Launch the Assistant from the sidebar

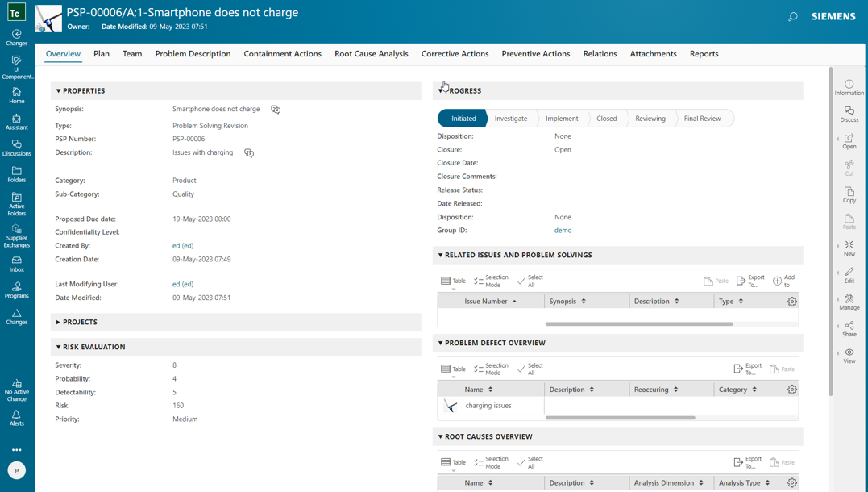[16, 121]
